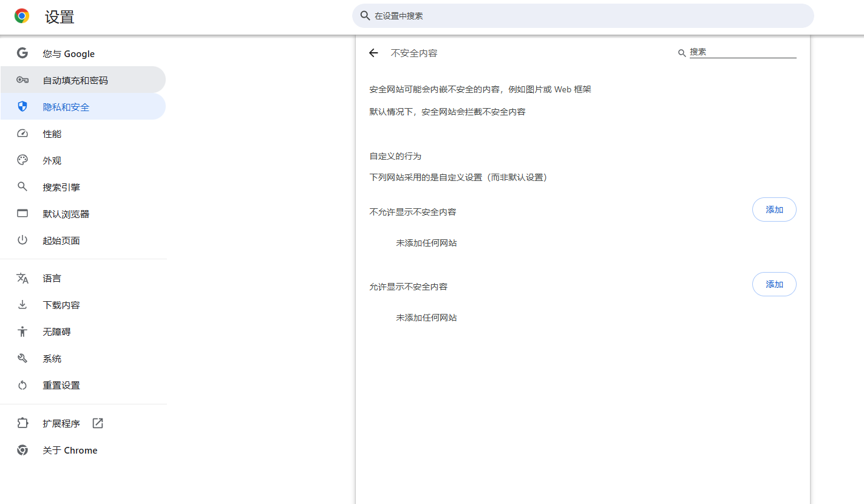The image size is (864, 504).
Task: Click the 不安全内容 page heading
Action: coord(414,53)
